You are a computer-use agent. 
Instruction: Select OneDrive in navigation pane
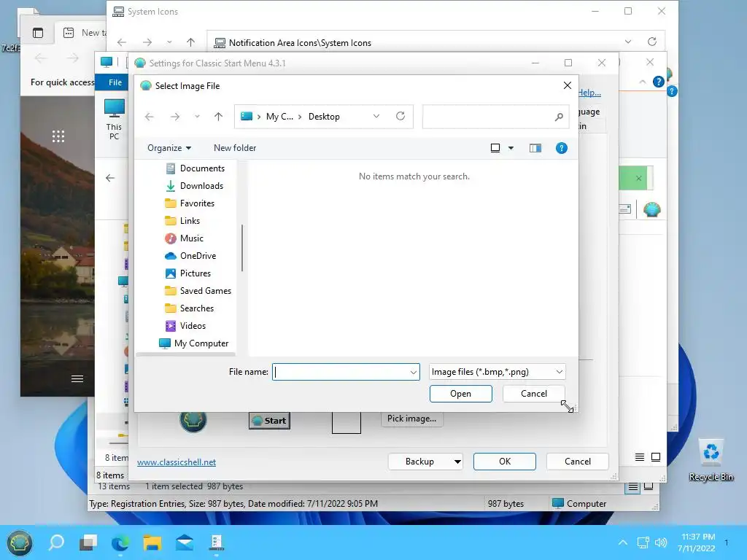190,256
